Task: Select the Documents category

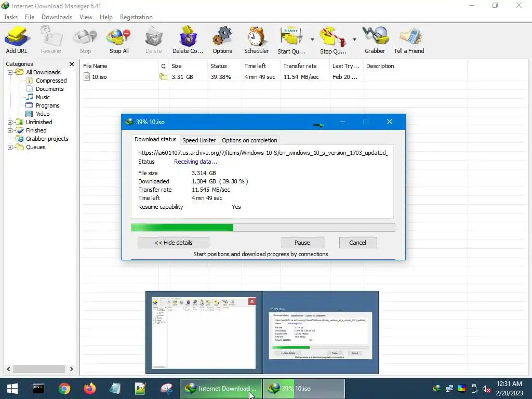Action: (49, 89)
